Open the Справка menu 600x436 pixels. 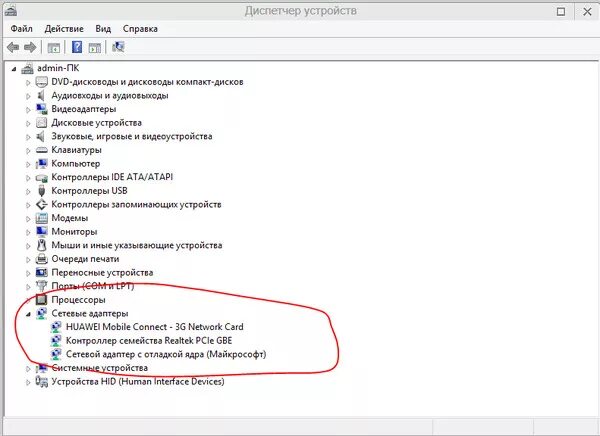[140, 29]
